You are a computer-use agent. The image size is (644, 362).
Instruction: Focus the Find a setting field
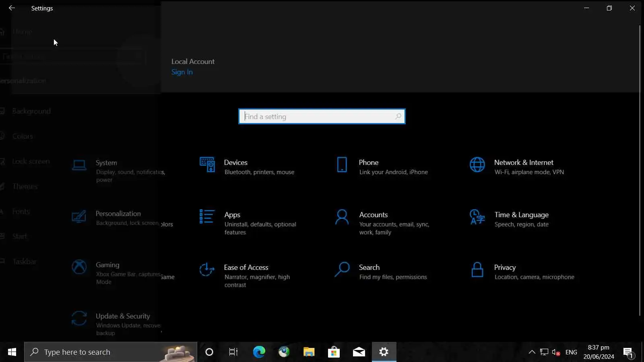point(322,116)
